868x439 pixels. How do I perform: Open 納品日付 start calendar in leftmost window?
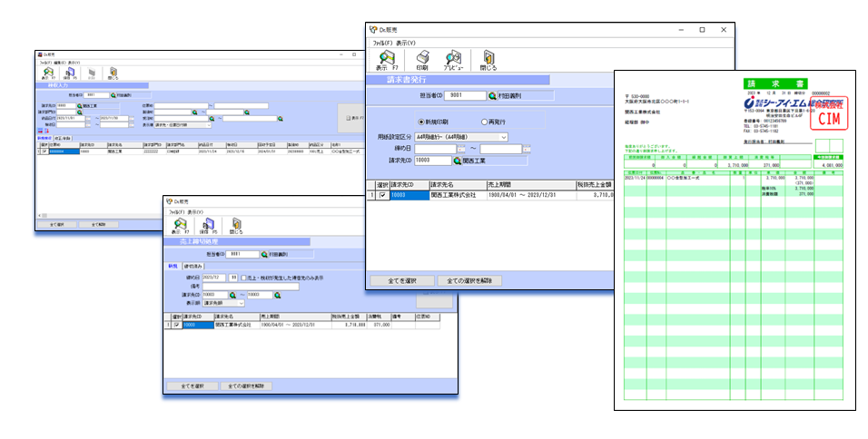pos(88,118)
